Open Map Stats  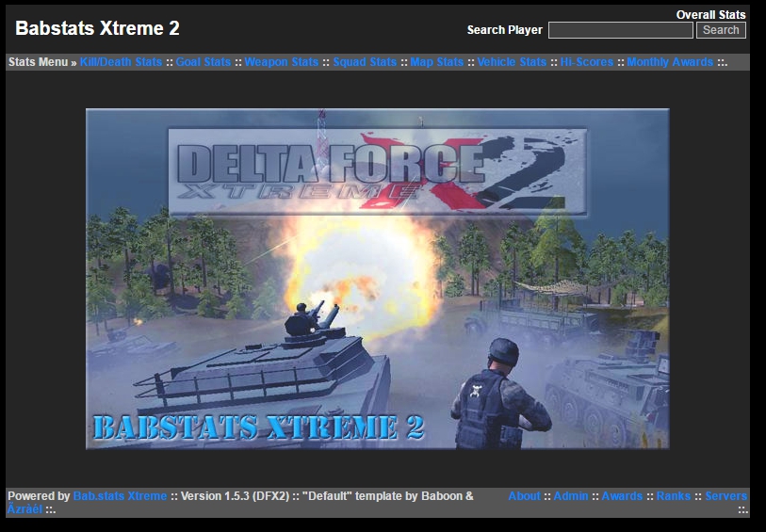point(437,62)
